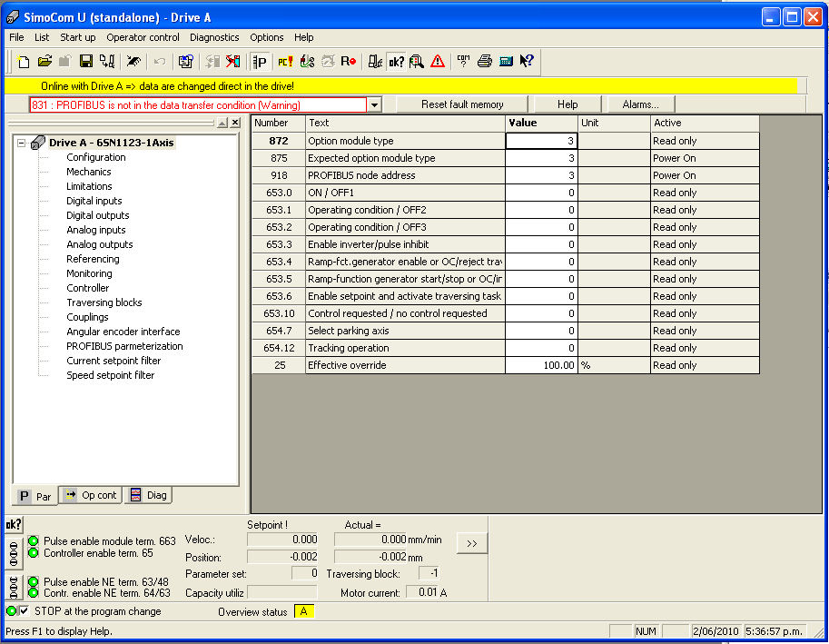The height and width of the screenshot is (644, 829).
Task: Switch to the Diag tab
Action: [x=149, y=495]
